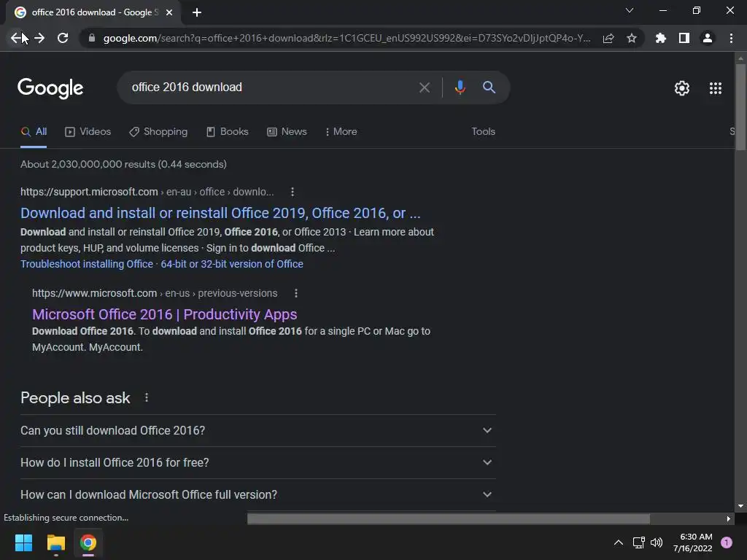Click the vertical scrollbar down arrow
747x560 pixels.
click(x=741, y=506)
